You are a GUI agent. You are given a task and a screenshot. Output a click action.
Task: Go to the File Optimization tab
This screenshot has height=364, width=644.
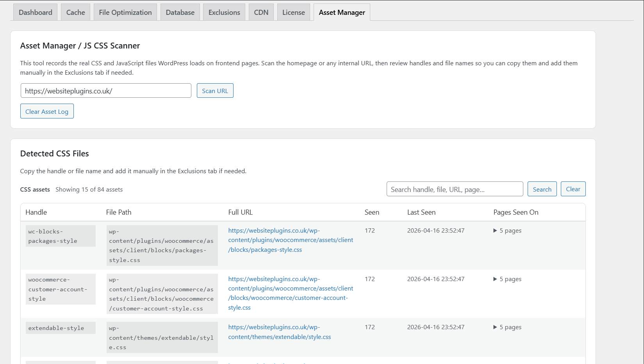[x=125, y=12]
